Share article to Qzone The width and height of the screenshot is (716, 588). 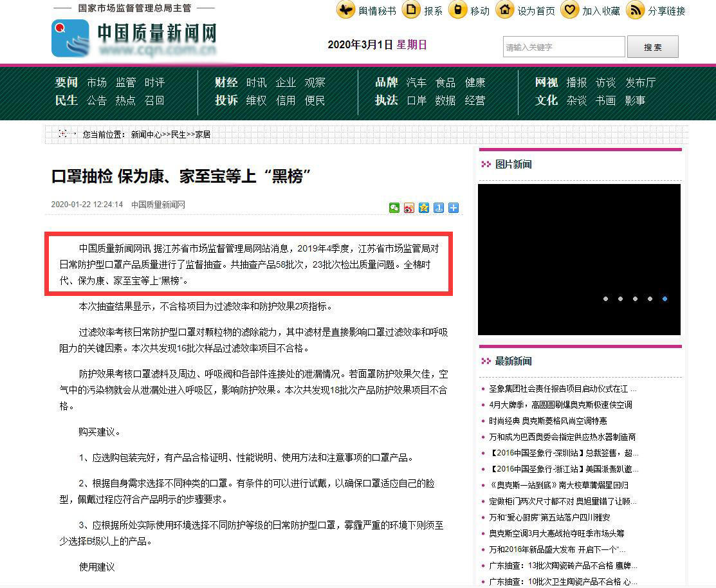click(x=424, y=208)
